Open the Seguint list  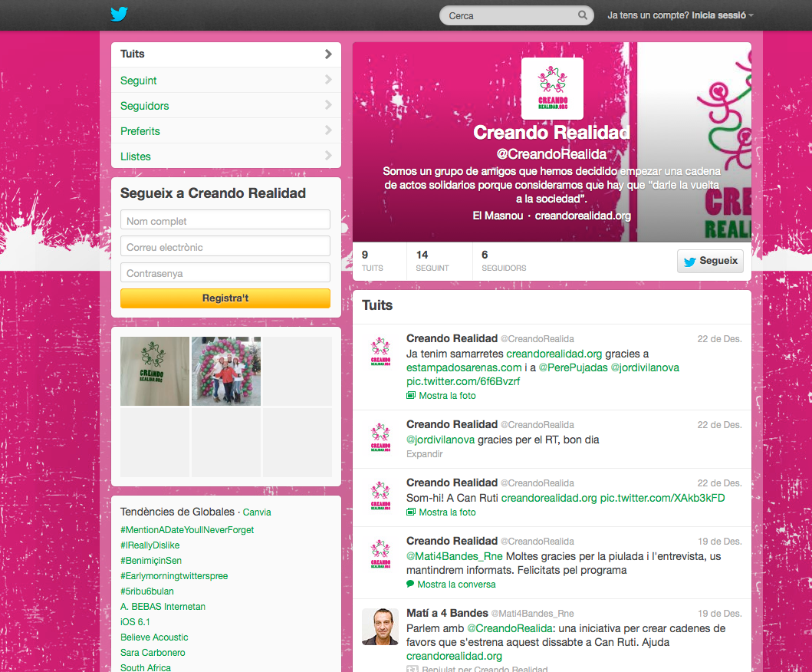[x=225, y=81]
